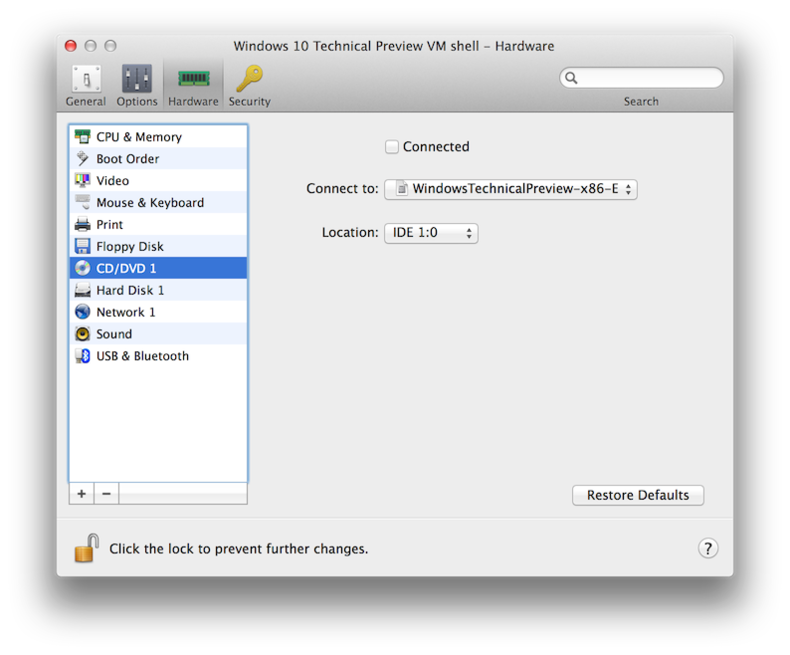Viewport: 790px width, 655px height.
Task: Enable the Connected checkbox
Action: pos(392,147)
